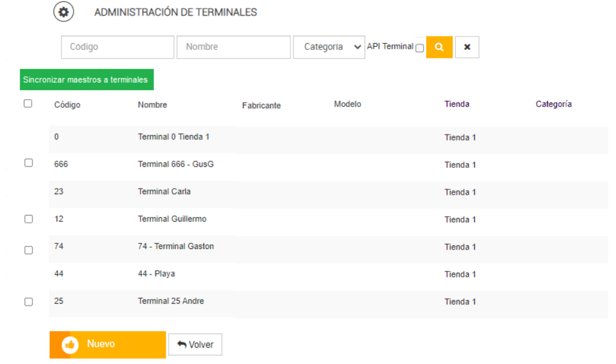
Task: Click the thumbs-up icon on Nuevo
Action: (70, 345)
